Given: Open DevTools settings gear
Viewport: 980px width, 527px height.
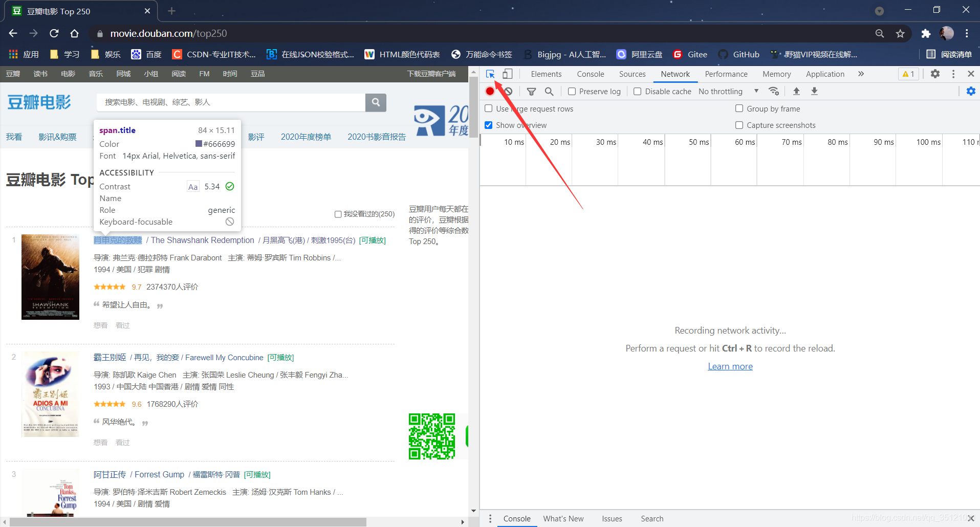Looking at the screenshot, I should (935, 74).
